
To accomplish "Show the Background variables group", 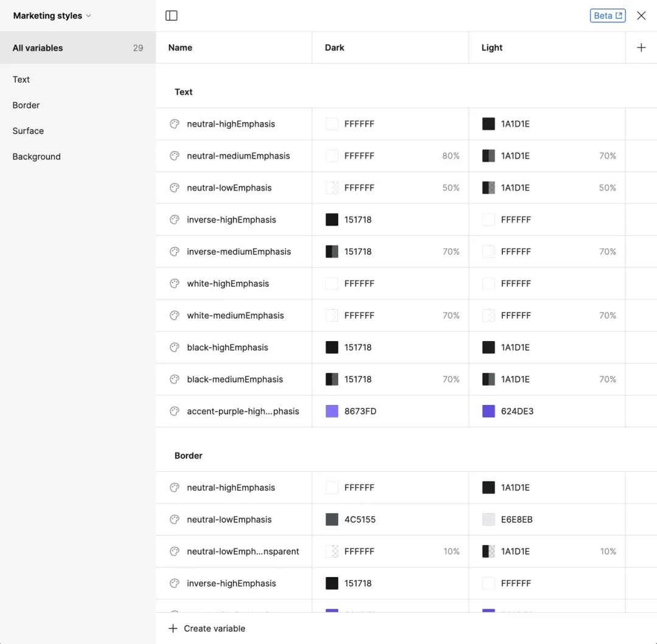I will click(36, 156).
